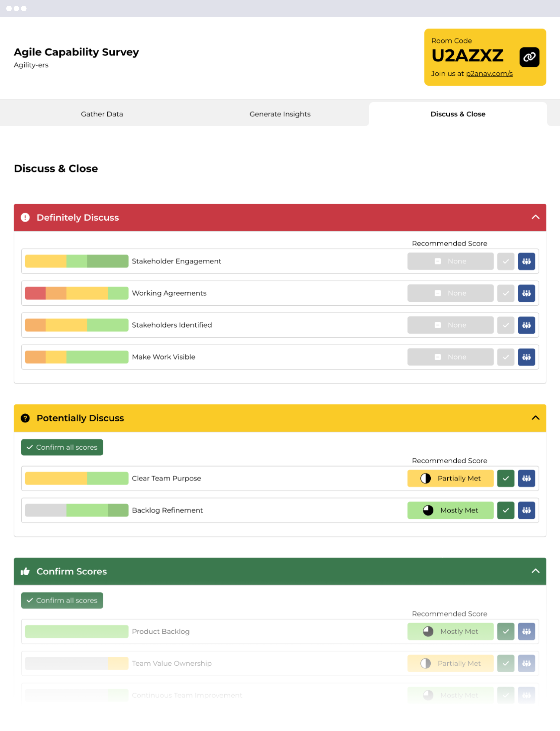Confirm the Product Backlog recommended score
The image size is (560, 731).
(506, 631)
